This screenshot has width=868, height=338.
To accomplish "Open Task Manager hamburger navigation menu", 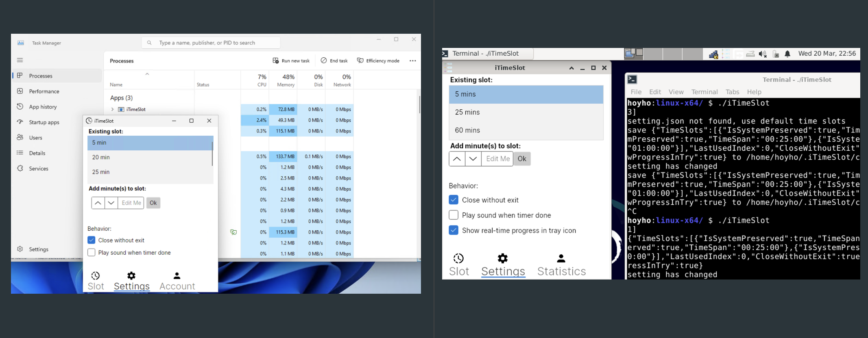I will (x=20, y=60).
